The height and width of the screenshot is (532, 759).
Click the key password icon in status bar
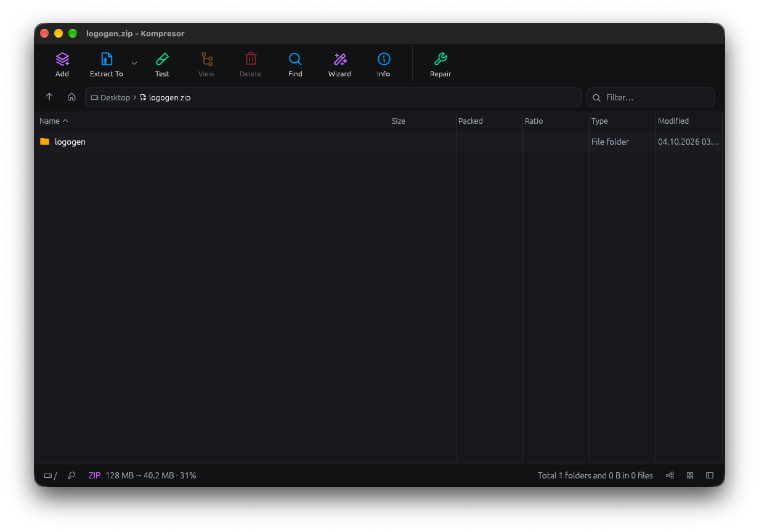(x=71, y=475)
